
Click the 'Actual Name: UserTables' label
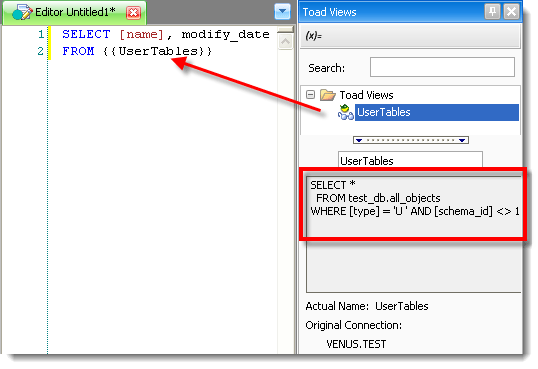pos(367,306)
